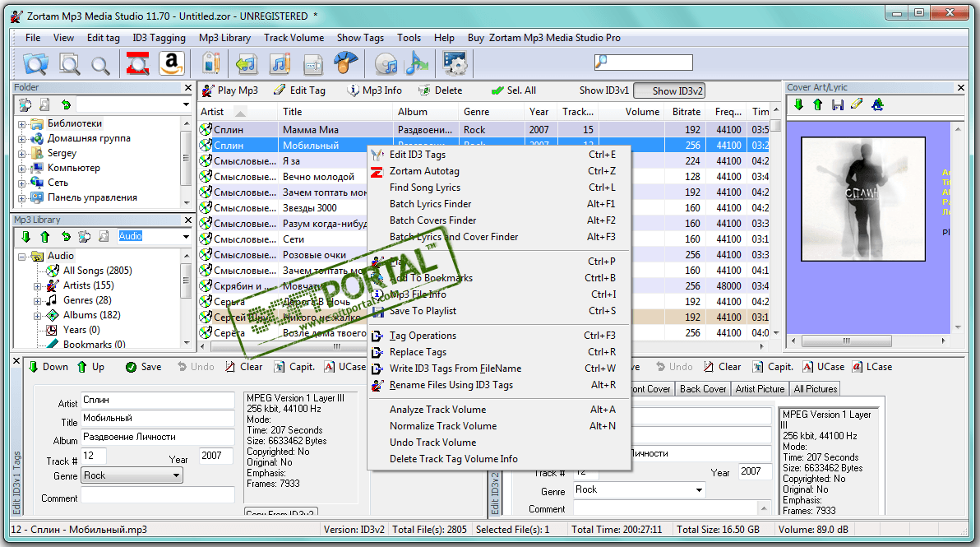Screen dimensions: 980x547
Task: Click the album cover art thumbnail
Action: 863,199
